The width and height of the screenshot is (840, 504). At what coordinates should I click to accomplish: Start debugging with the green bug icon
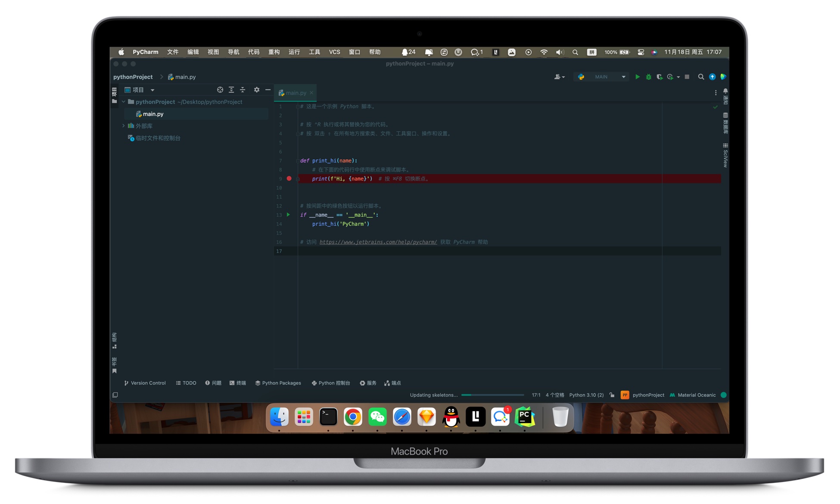(x=648, y=77)
